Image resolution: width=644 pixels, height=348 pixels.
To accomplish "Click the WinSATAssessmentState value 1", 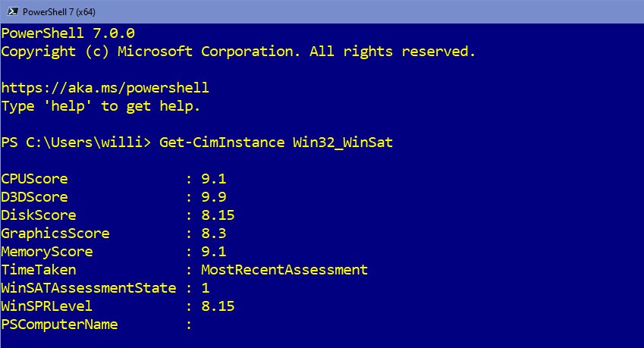I will click(206, 288).
